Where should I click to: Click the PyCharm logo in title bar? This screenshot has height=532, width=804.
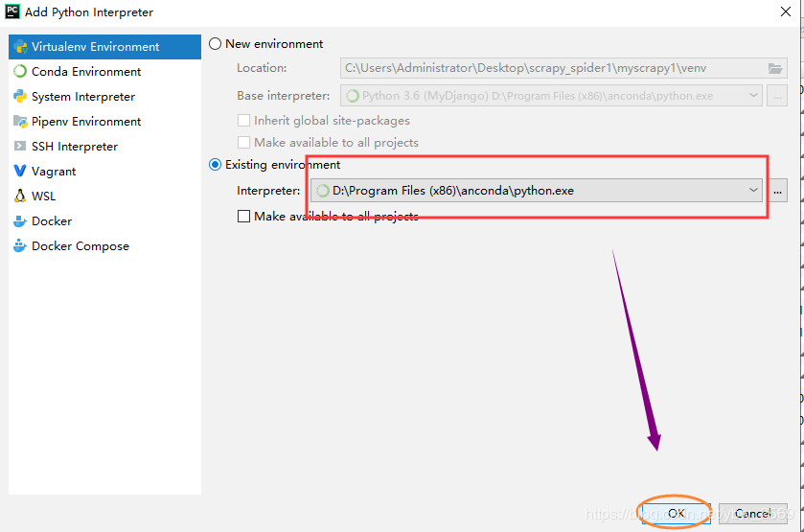[x=12, y=12]
